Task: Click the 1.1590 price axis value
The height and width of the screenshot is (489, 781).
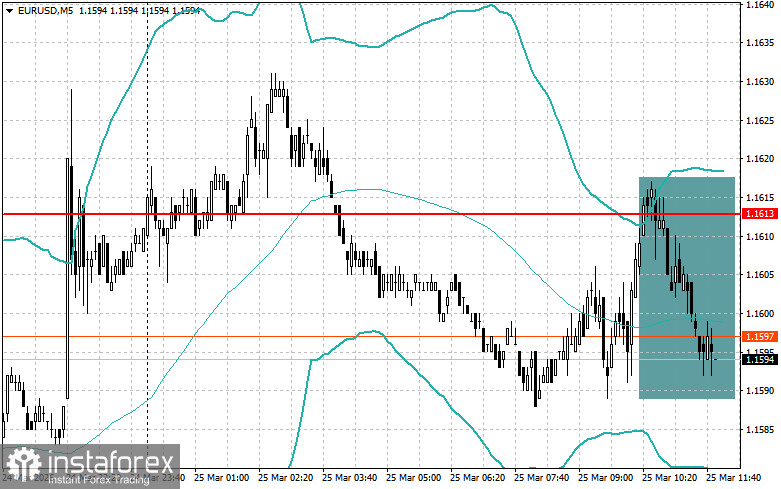Action: [x=760, y=391]
